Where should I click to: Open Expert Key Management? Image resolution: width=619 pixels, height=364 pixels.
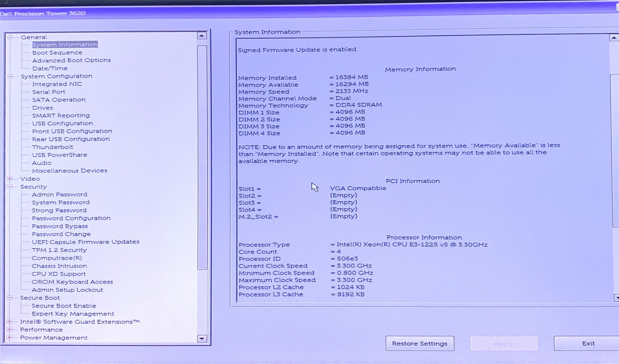(73, 314)
